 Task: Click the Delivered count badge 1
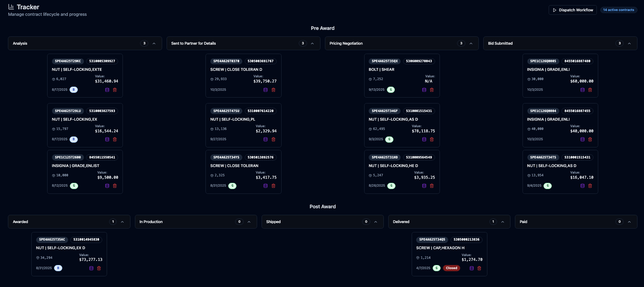pos(493,222)
